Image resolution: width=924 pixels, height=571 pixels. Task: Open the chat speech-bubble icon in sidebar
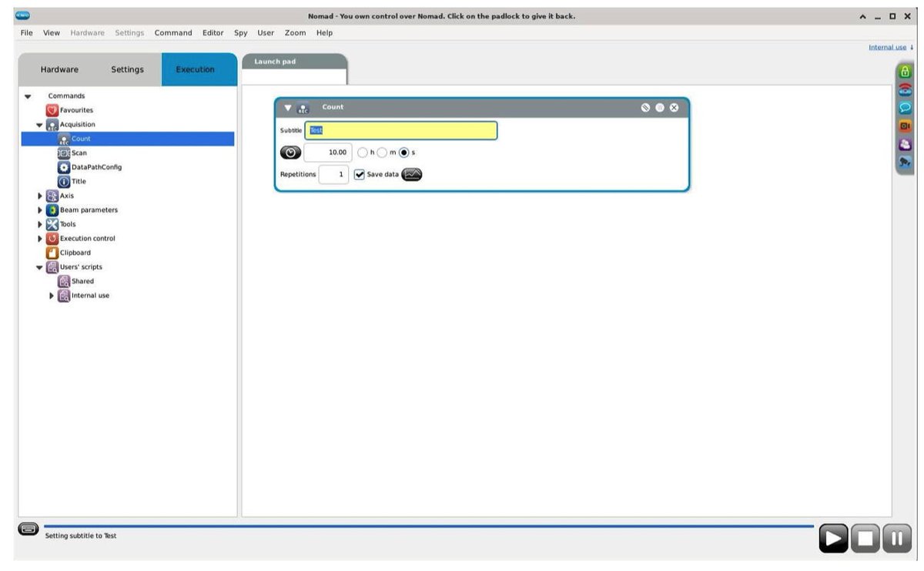pos(905,108)
